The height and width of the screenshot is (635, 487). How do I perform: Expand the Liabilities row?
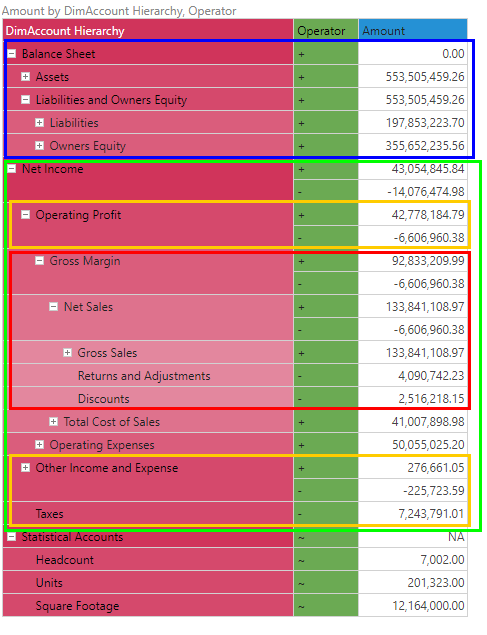[39, 122]
